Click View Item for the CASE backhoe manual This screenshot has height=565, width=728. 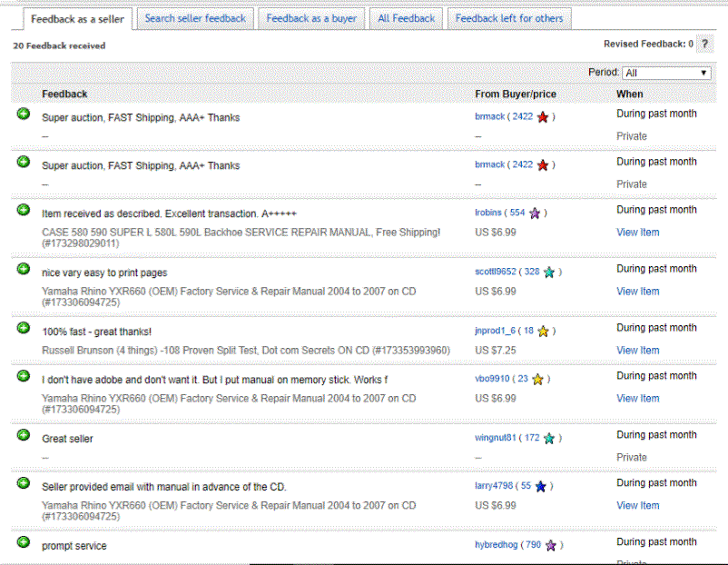(637, 233)
